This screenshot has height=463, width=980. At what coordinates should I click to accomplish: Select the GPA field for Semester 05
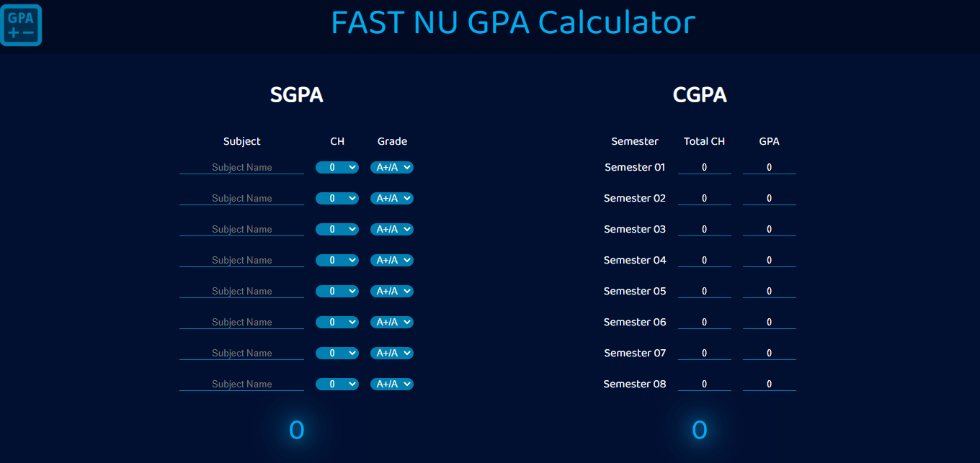point(769,291)
